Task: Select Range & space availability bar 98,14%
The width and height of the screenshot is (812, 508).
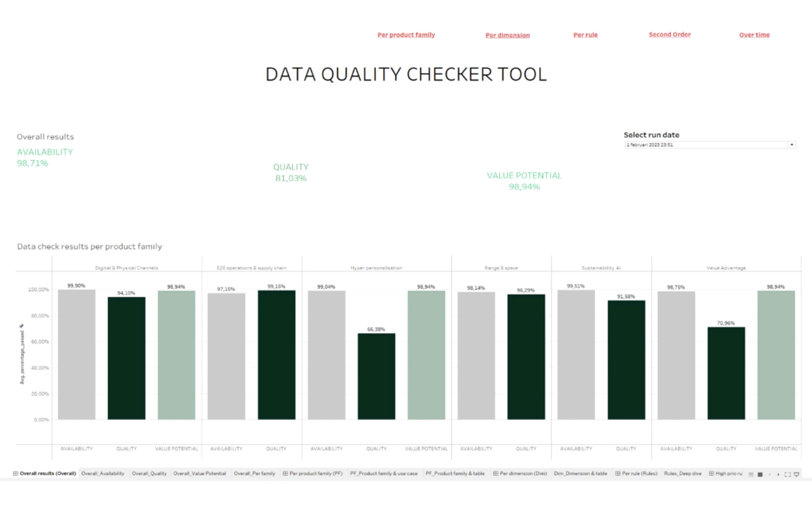Action: [476, 356]
